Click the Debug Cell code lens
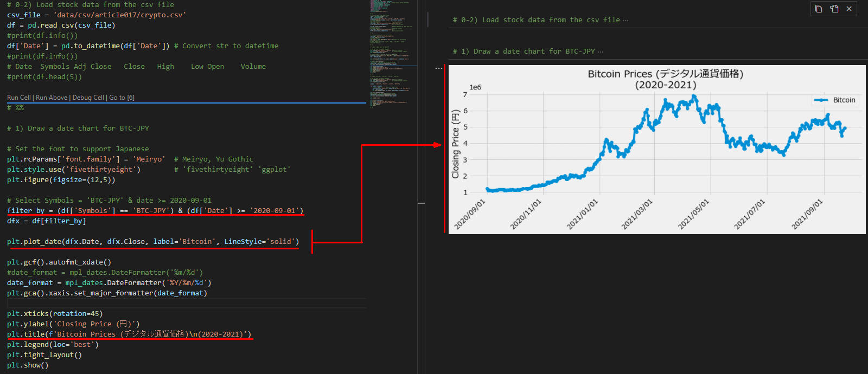The height and width of the screenshot is (374, 868). pos(88,98)
